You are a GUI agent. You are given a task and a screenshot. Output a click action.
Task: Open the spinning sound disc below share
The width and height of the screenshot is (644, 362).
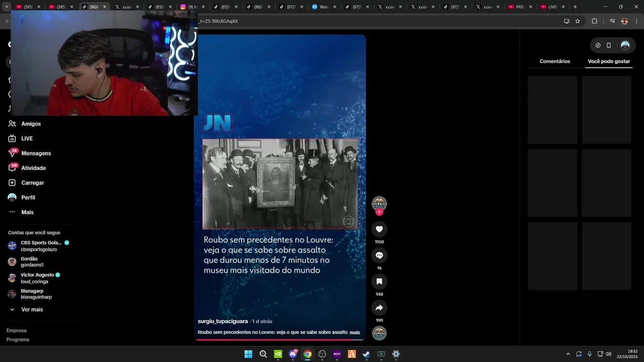(x=379, y=333)
